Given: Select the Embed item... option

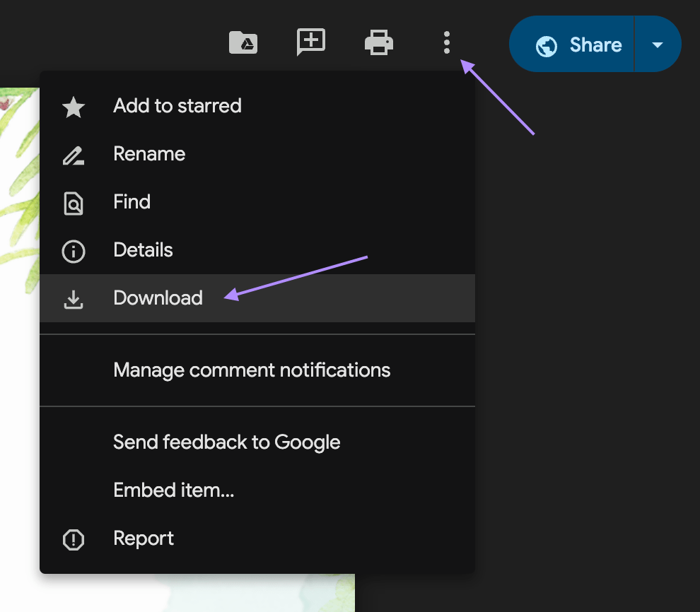Looking at the screenshot, I should click(x=173, y=490).
